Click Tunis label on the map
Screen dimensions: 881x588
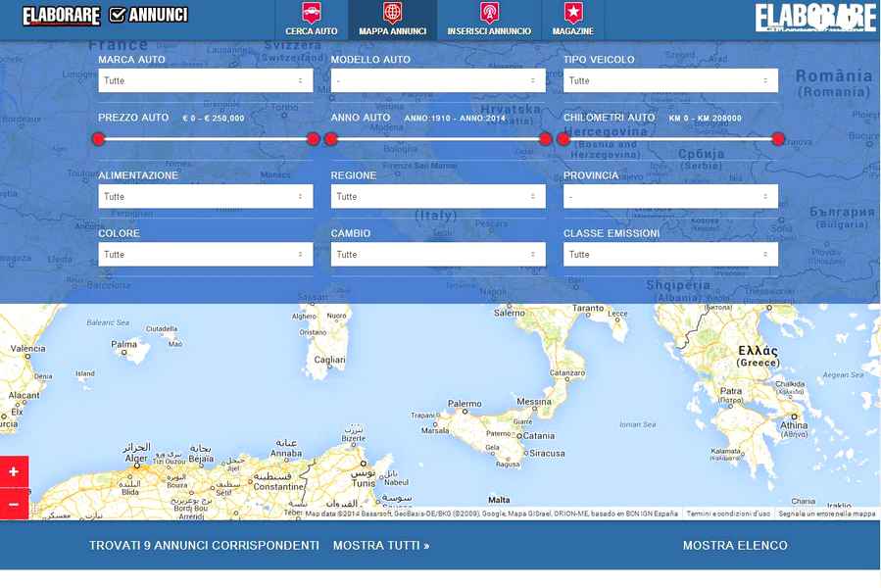363,483
